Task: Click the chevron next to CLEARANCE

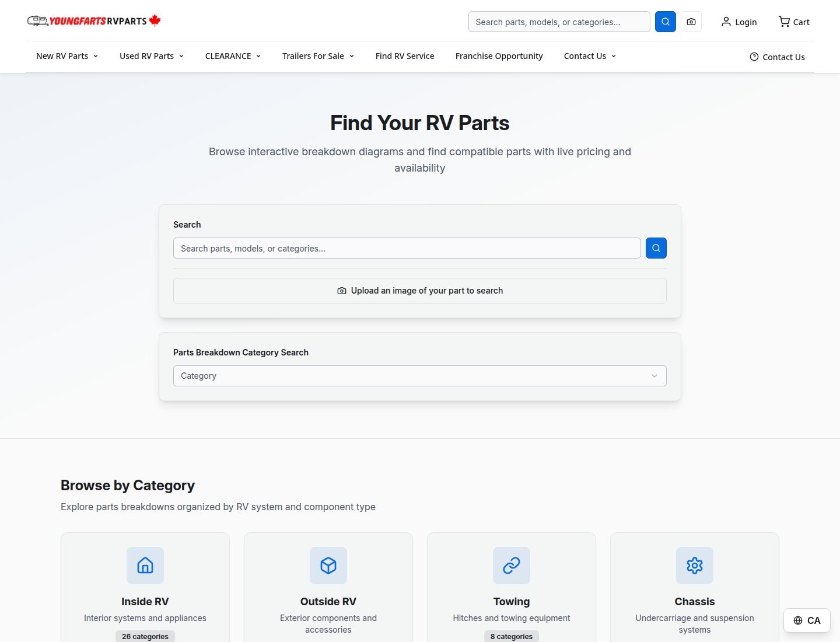Action: (258, 56)
